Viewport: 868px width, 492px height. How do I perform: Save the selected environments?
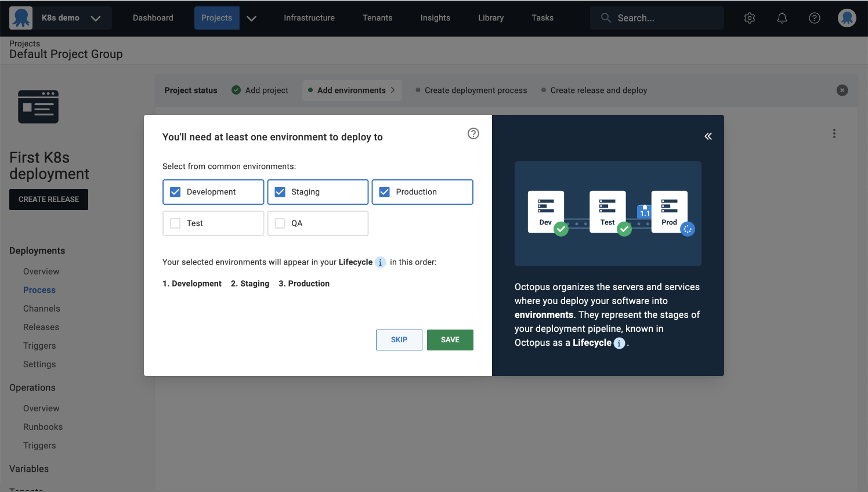[450, 340]
